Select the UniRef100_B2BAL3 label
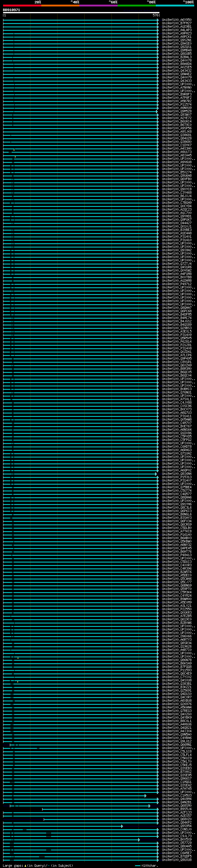 pyautogui.click(x=177, y=57)
